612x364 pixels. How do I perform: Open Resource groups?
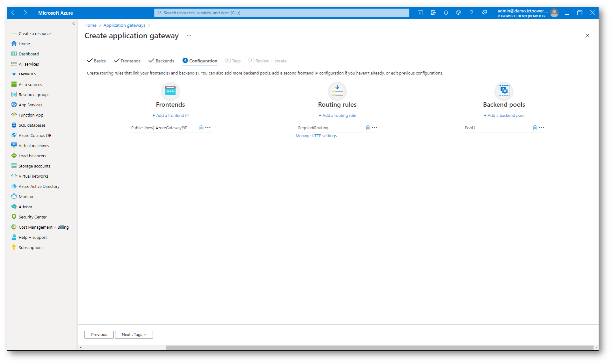tap(30, 95)
